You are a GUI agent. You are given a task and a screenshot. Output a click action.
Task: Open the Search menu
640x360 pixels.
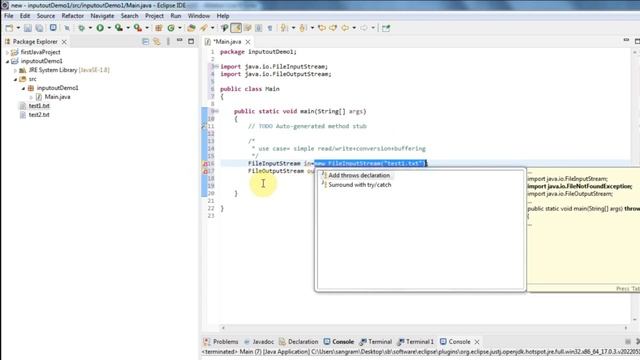point(129,16)
